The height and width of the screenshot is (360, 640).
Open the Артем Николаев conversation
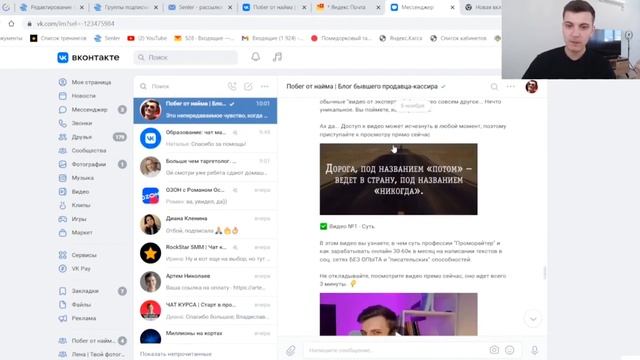205,282
